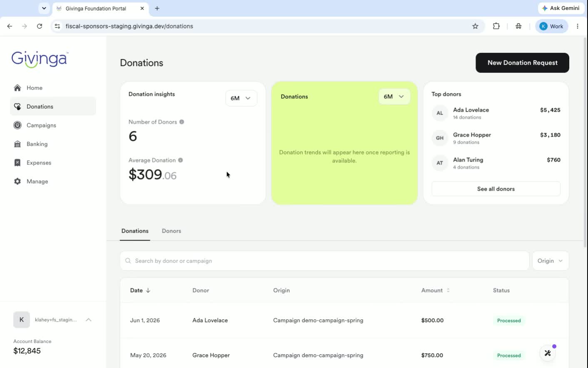Image resolution: width=588 pixels, height=368 pixels.
Task: Click the Banking building icon
Action: tap(17, 144)
